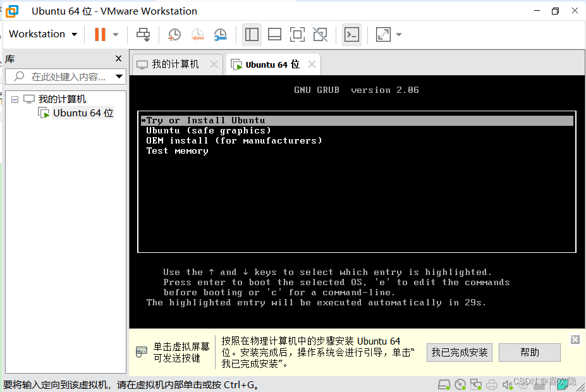The height and width of the screenshot is (392, 586).
Task: Minimize the VMware Workstation window
Action: 537,11
